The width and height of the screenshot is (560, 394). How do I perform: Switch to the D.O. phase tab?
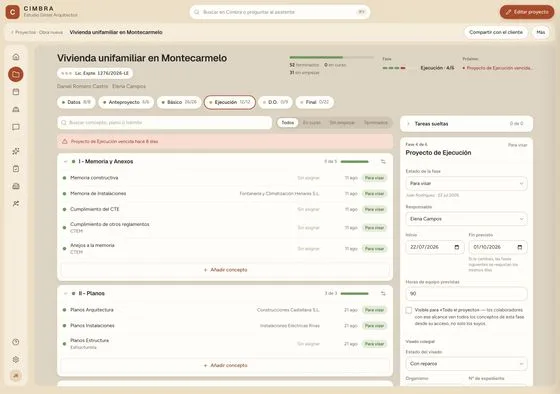pyautogui.click(x=275, y=102)
